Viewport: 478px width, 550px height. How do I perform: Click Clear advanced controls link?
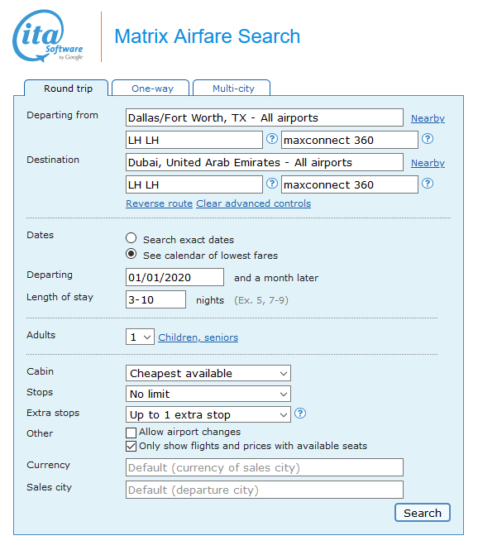pyautogui.click(x=254, y=204)
